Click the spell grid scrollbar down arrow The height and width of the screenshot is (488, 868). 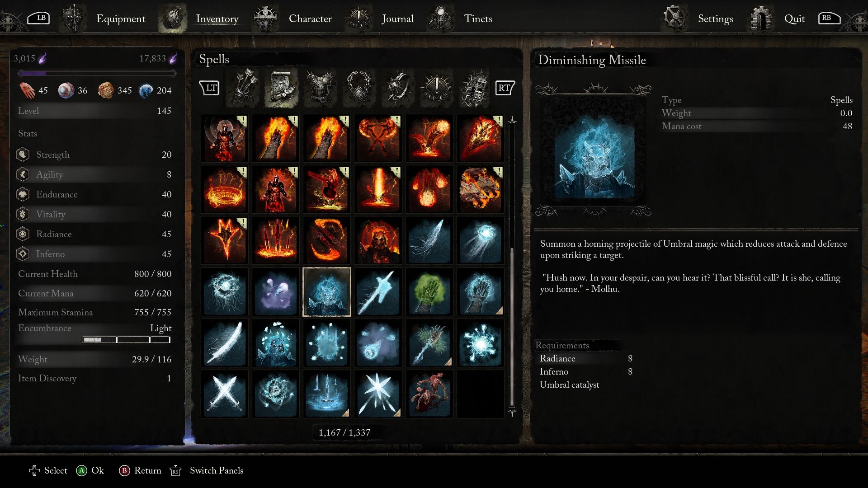(x=512, y=412)
